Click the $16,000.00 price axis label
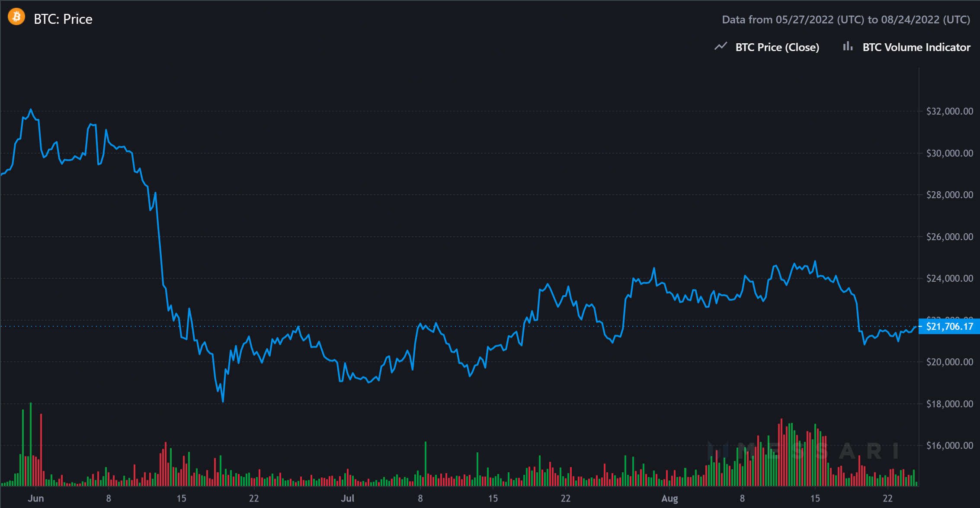 point(949,445)
